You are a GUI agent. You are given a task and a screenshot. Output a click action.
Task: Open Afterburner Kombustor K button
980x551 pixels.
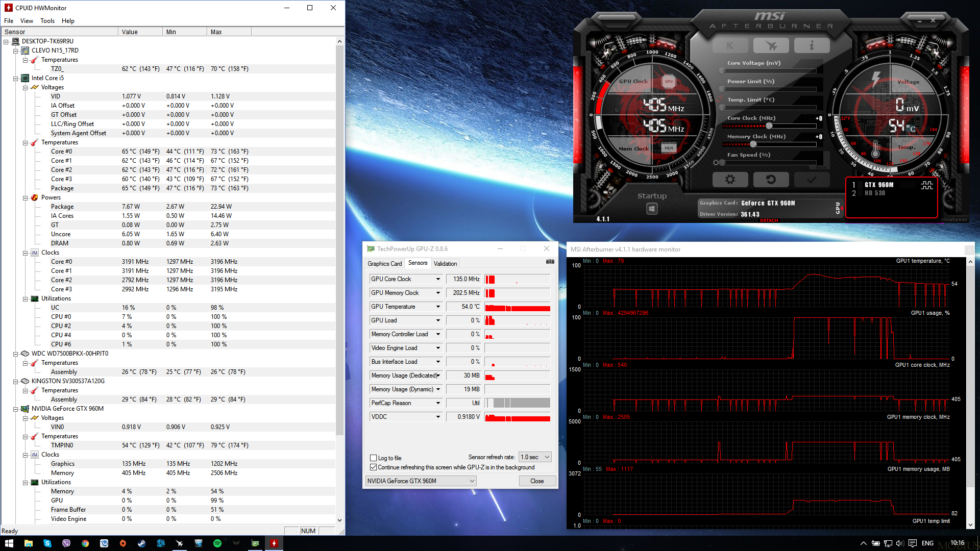click(x=730, y=46)
